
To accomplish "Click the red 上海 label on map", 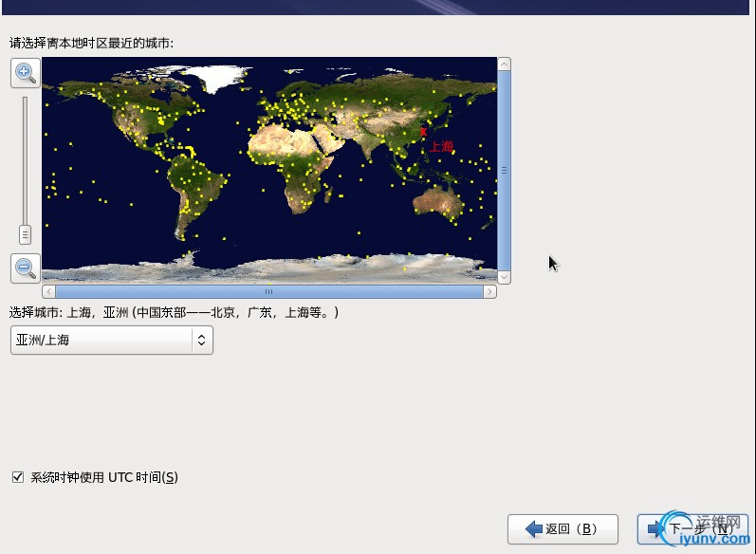I will point(441,146).
